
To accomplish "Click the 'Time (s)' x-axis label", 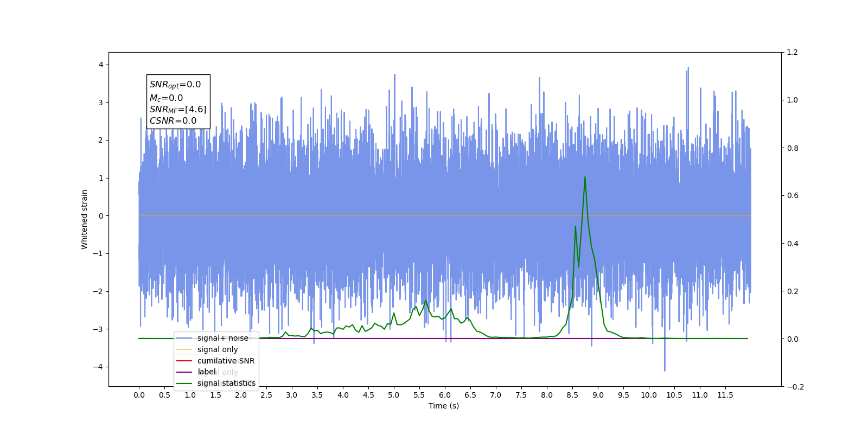I will [x=444, y=406].
